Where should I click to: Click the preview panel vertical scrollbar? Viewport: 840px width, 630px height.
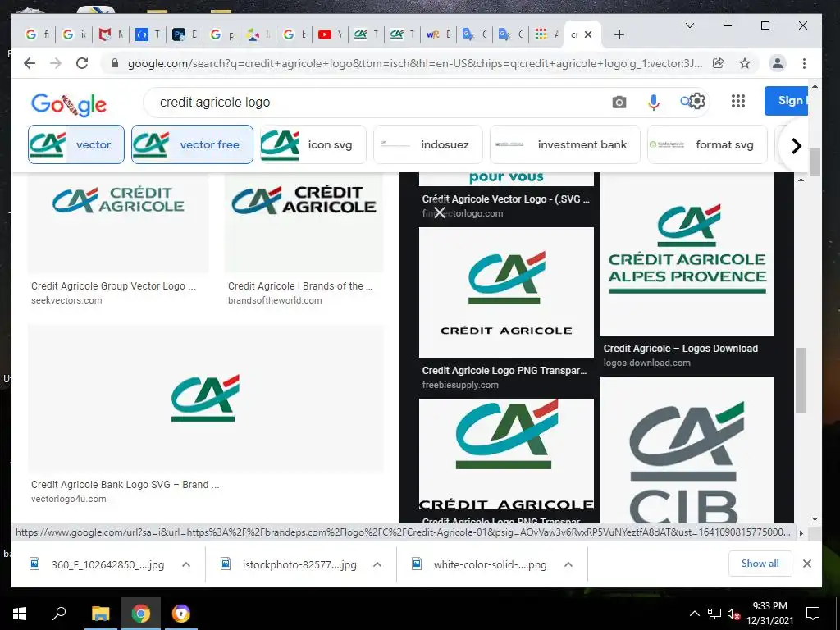coord(801,381)
